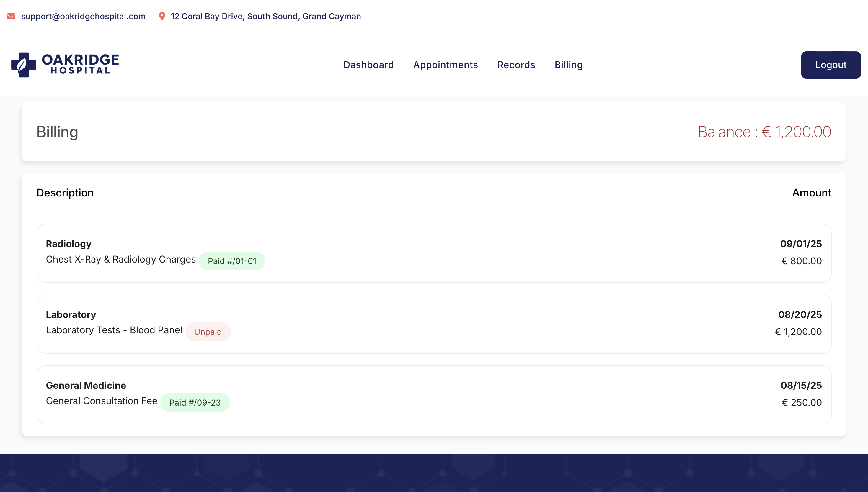Click the Paid #/01-01 badge
This screenshot has height=492, width=868.
point(232,261)
